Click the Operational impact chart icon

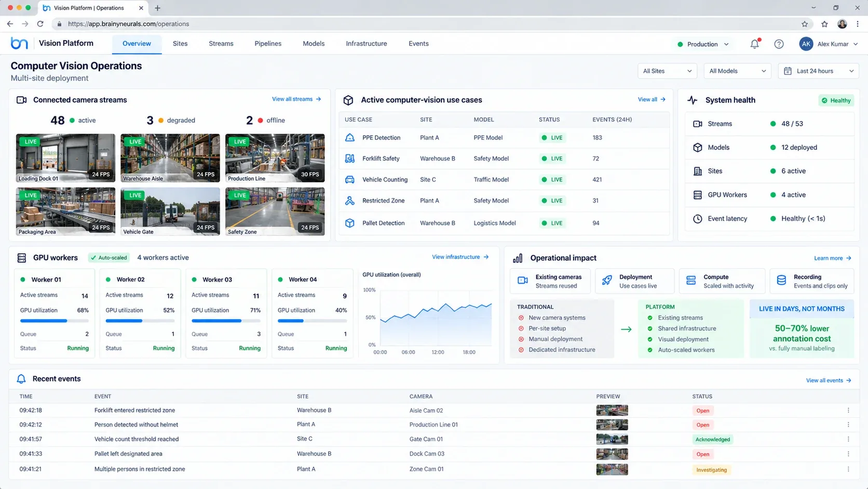[518, 258]
